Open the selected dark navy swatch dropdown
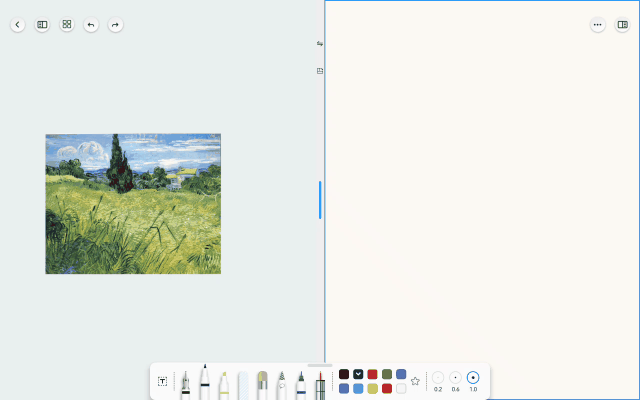The image size is (640, 400). coord(358,374)
